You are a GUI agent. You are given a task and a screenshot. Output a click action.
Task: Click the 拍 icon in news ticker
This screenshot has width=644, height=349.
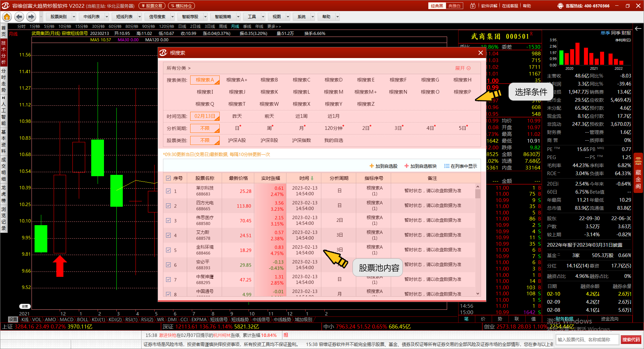286,335
